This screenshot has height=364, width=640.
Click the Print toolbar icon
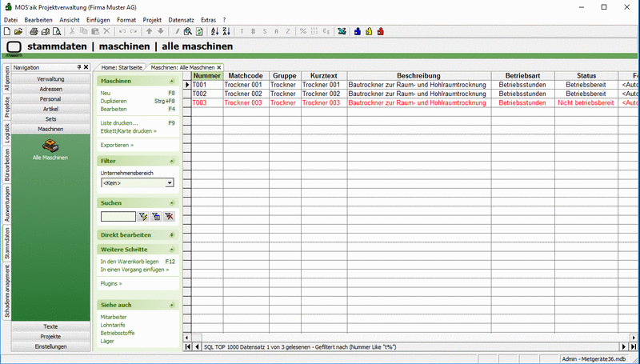(x=34, y=31)
